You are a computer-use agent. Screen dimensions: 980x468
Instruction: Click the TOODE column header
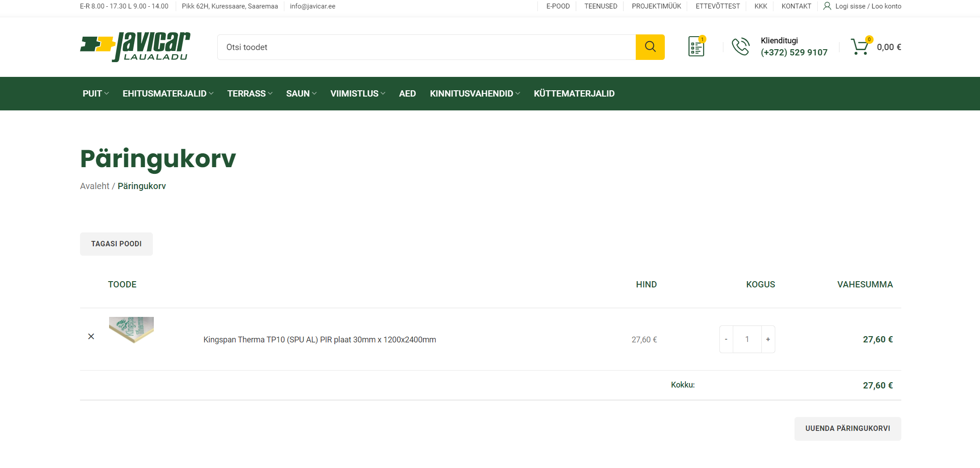pos(122,284)
